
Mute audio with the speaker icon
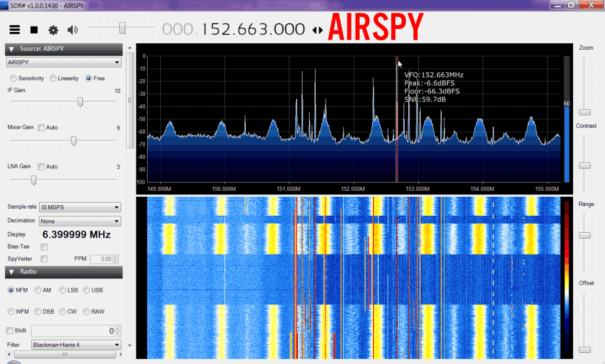(x=73, y=30)
